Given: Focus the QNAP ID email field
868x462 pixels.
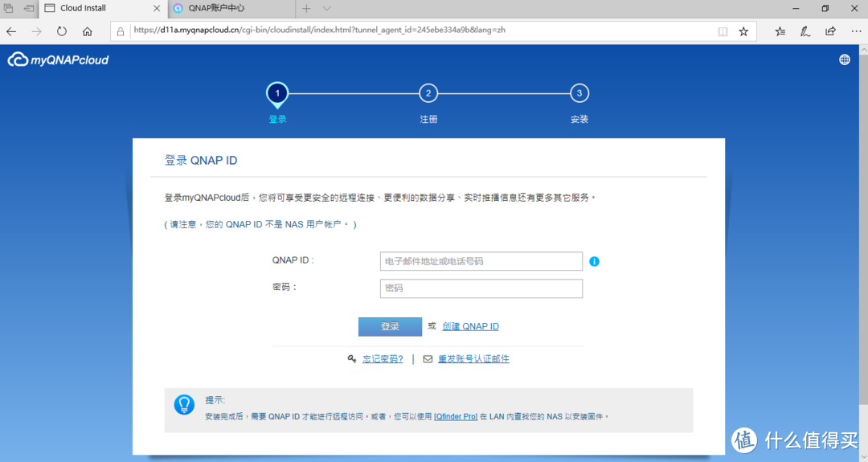Looking at the screenshot, I should pyautogui.click(x=481, y=261).
